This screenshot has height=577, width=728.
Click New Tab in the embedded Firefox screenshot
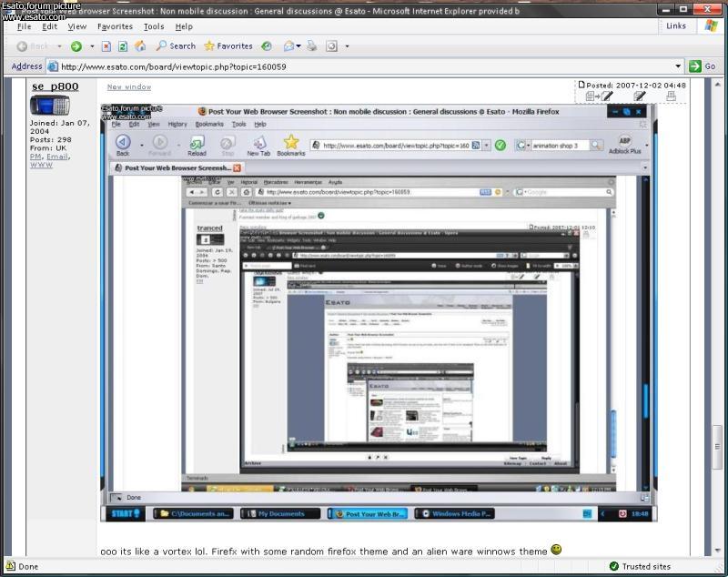pyautogui.click(x=258, y=146)
